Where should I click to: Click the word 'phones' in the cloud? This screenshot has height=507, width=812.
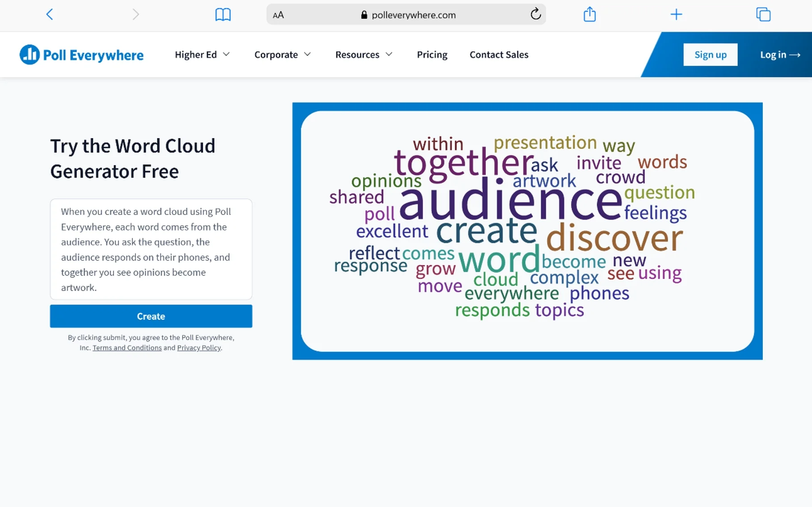pyautogui.click(x=599, y=293)
